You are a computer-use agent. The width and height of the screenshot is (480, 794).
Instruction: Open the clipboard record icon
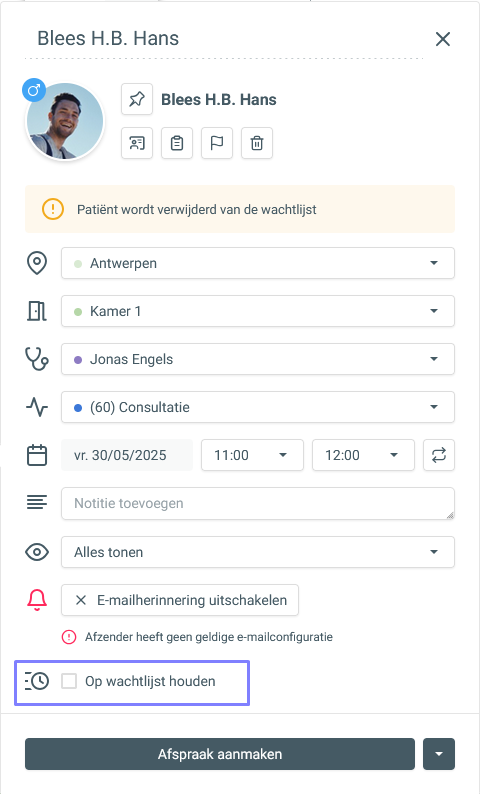tap(177, 143)
